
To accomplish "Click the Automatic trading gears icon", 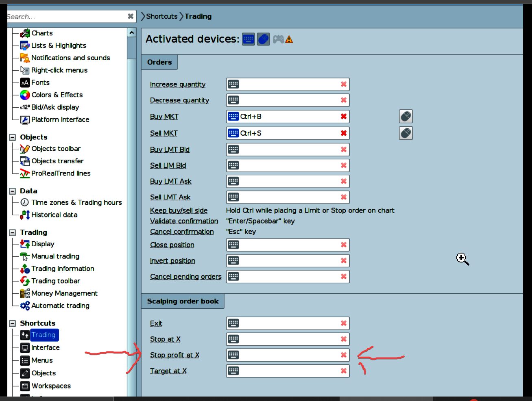I will [25, 306].
